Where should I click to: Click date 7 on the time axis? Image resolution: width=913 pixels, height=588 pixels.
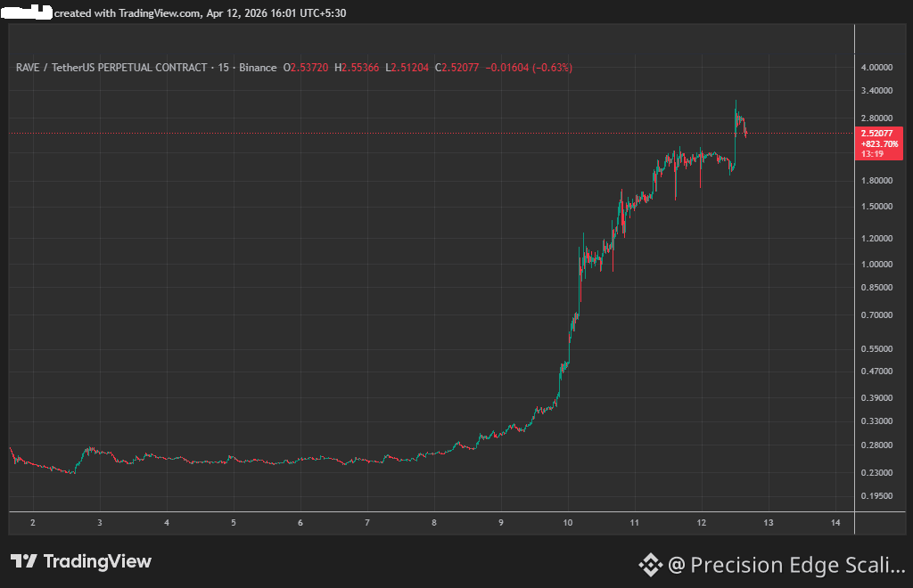[367, 523]
